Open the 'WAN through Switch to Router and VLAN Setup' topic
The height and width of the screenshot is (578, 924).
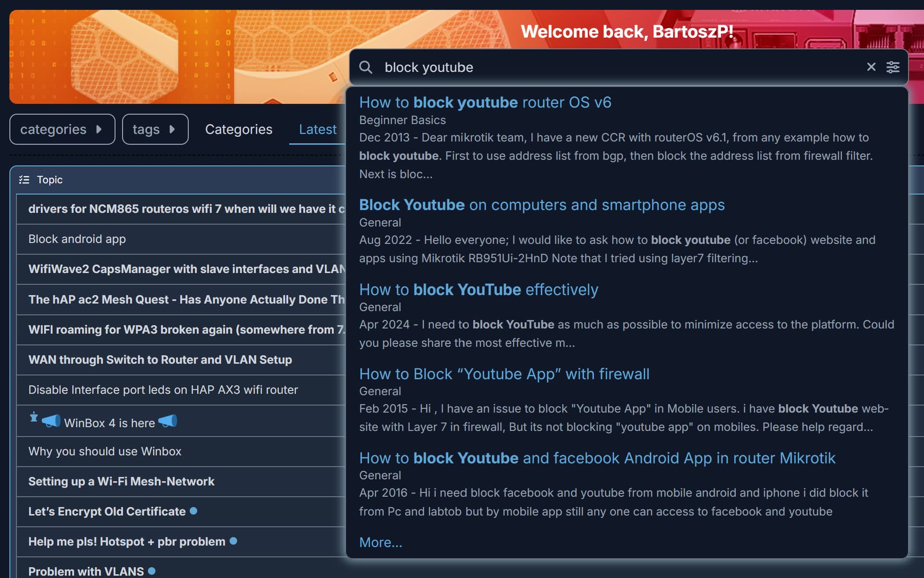(x=160, y=360)
